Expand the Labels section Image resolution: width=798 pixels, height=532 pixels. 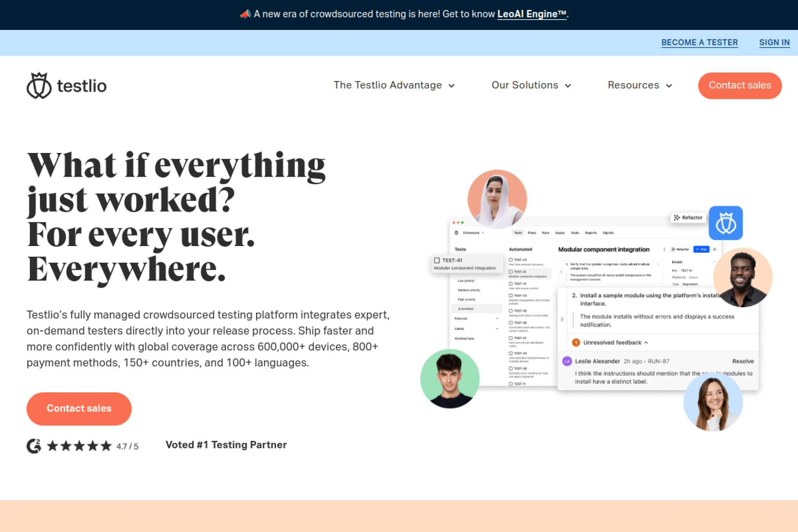point(497,329)
